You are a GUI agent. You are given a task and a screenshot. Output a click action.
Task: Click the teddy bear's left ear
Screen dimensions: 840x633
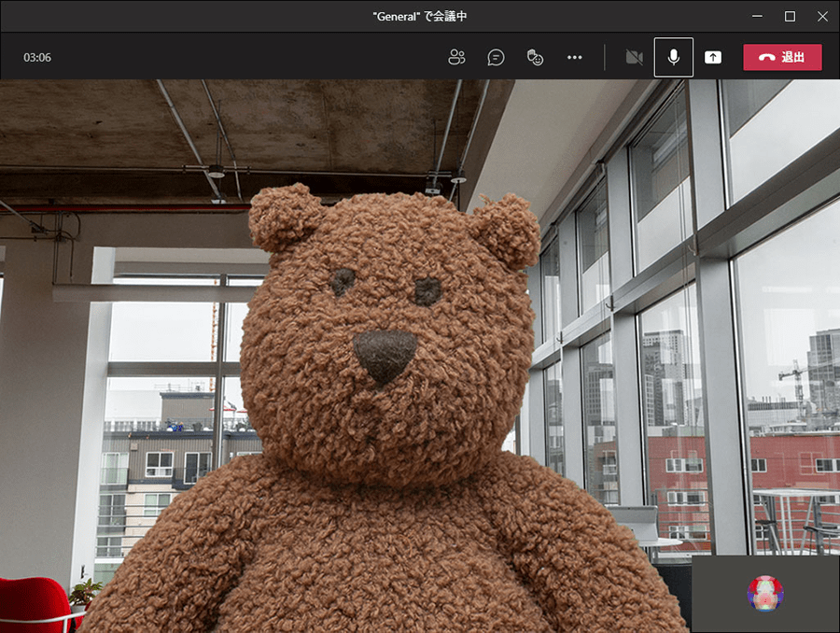283,217
